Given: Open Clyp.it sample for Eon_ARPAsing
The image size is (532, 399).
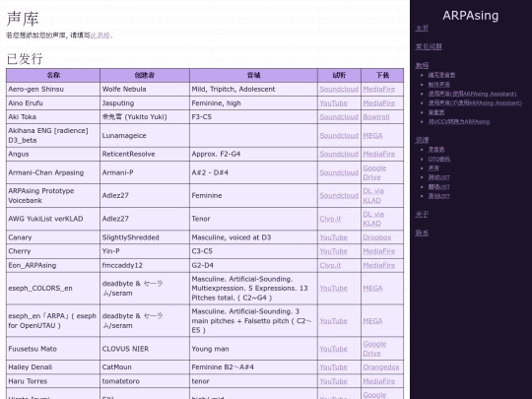Looking at the screenshot, I should (x=330, y=265).
